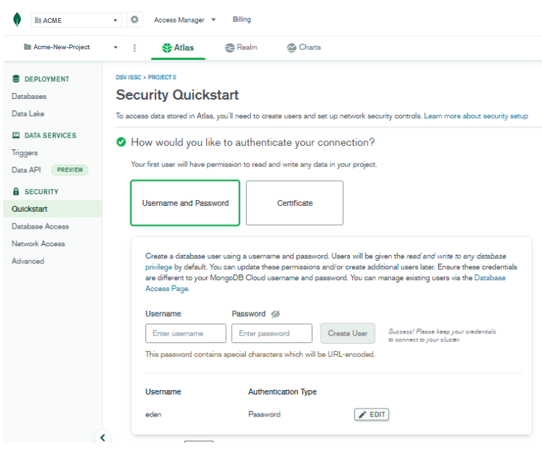
Task: Open the project options kebab menu
Action: (x=134, y=48)
